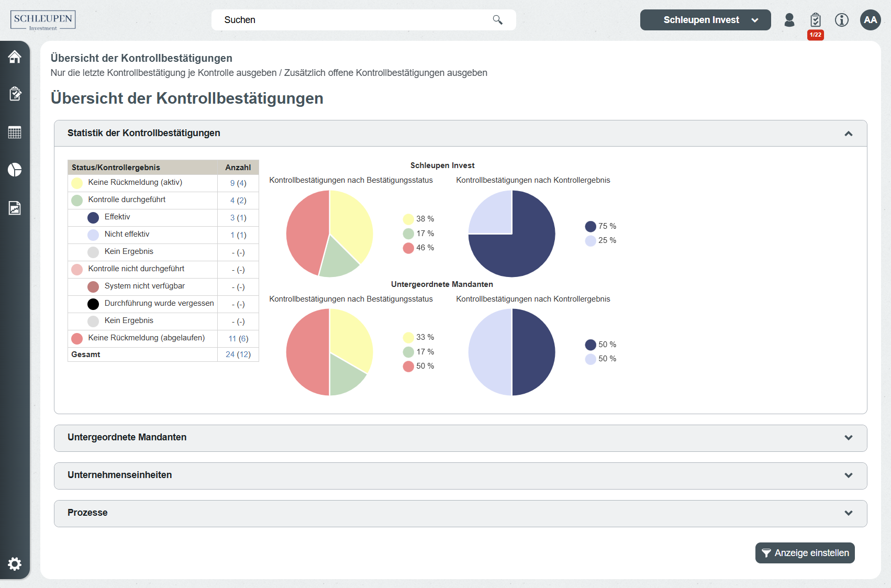Open the tasks clipboard with 1/22 badge

click(x=815, y=20)
